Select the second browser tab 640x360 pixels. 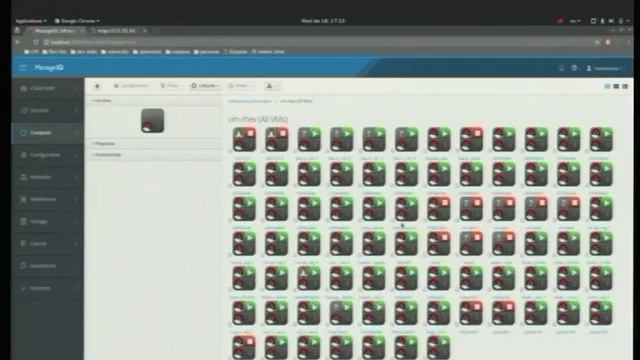(118, 31)
